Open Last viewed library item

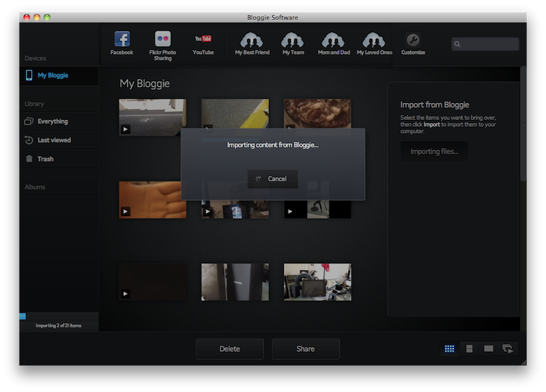click(x=59, y=140)
